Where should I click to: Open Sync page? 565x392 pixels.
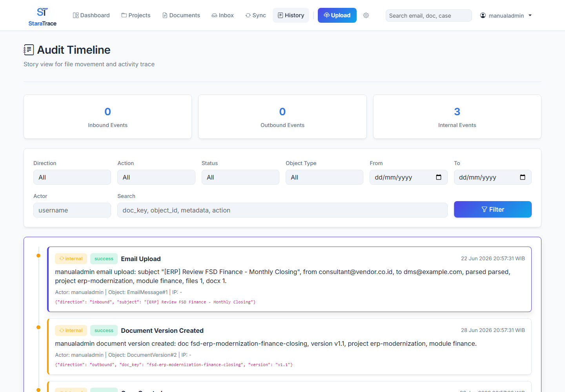point(255,15)
